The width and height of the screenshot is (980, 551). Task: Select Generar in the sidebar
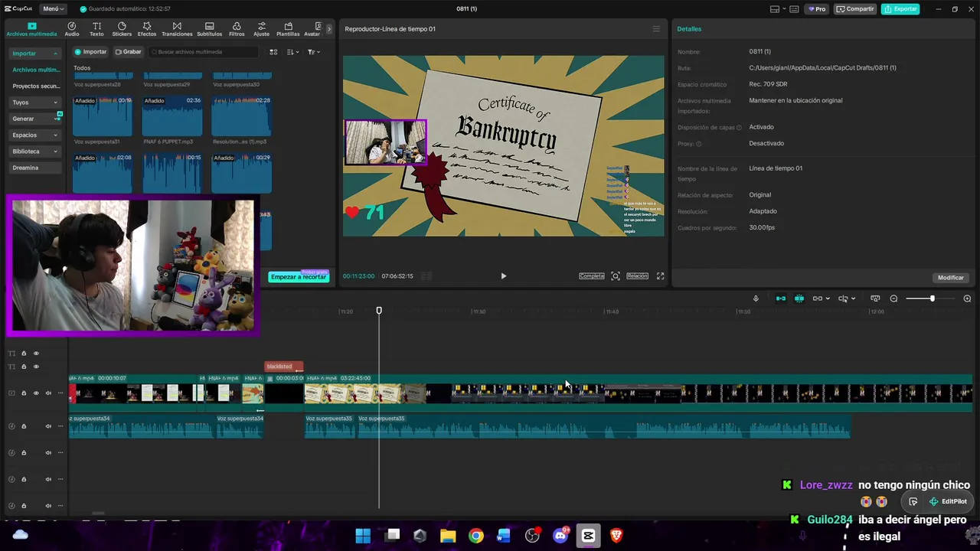34,119
